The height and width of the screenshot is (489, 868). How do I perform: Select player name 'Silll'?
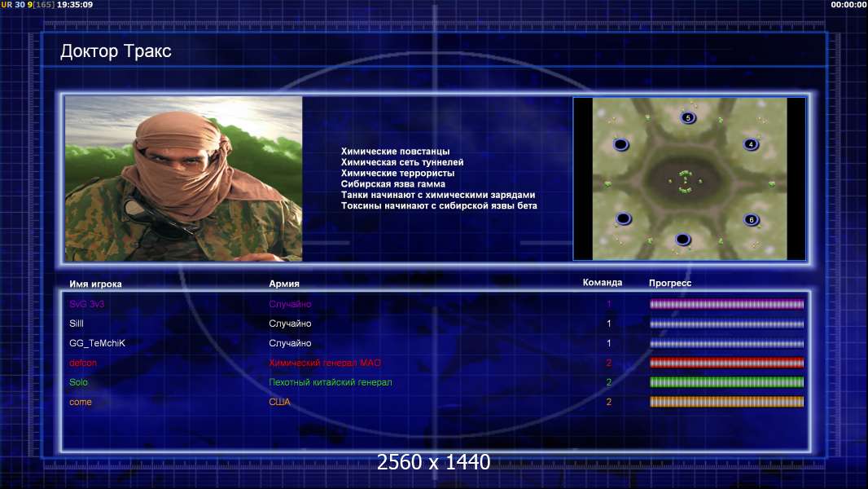click(x=77, y=324)
